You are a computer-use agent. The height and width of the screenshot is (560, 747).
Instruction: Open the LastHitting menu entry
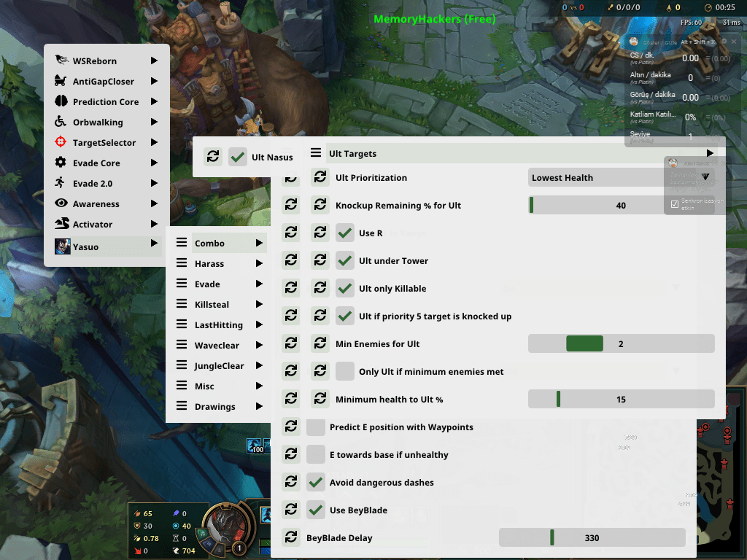click(220, 324)
